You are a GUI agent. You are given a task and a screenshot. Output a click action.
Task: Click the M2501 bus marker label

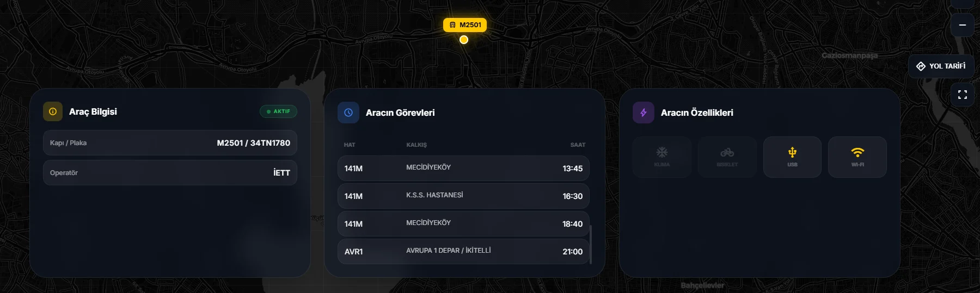[x=465, y=25]
